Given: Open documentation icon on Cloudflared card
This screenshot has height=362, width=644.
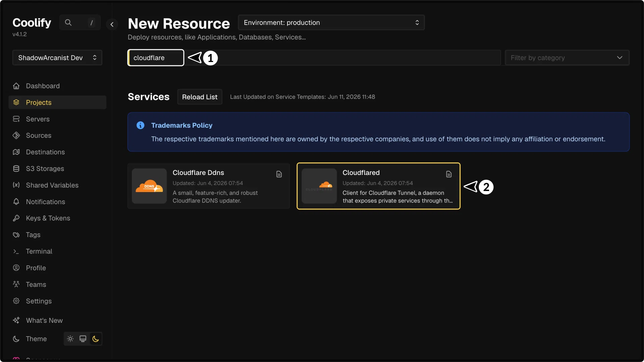Looking at the screenshot, I should (449, 174).
